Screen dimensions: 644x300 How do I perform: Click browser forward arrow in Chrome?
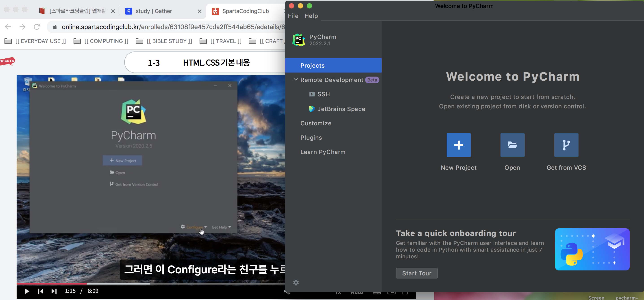(22, 27)
